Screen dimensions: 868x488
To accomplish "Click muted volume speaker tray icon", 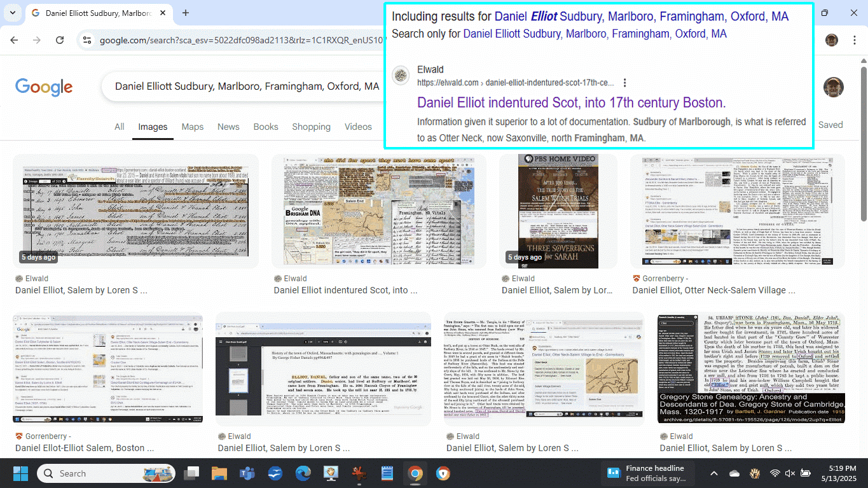I will (x=790, y=473).
